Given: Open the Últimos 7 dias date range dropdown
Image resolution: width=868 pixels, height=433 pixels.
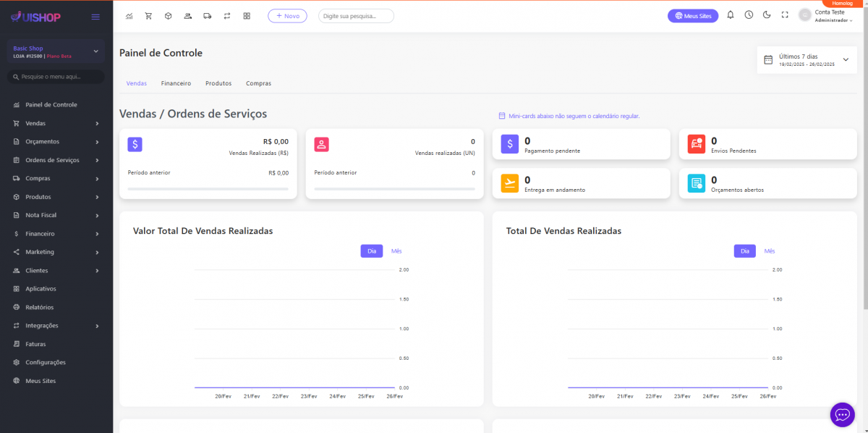Looking at the screenshot, I should pyautogui.click(x=807, y=60).
